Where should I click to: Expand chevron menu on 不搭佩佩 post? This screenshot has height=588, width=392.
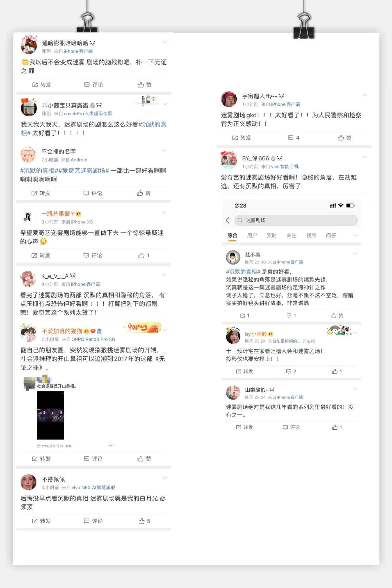coord(164,478)
